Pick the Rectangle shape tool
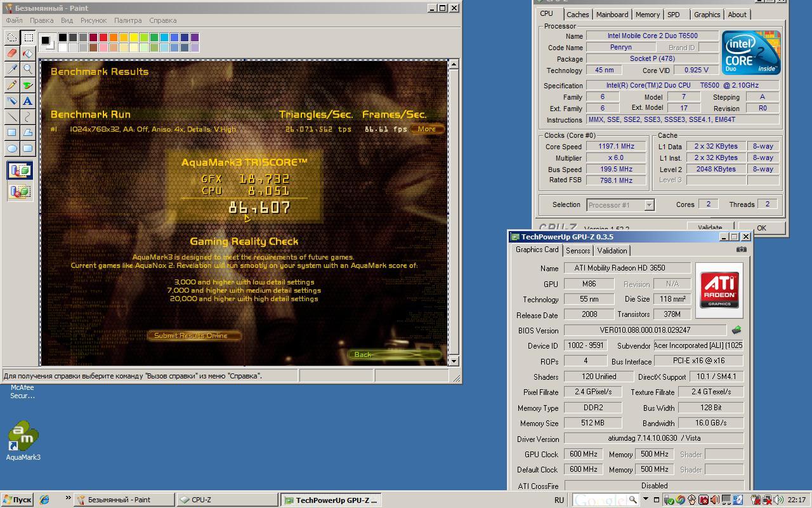This screenshot has width=812, height=508. pyautogui.click(x=12, y=133)
